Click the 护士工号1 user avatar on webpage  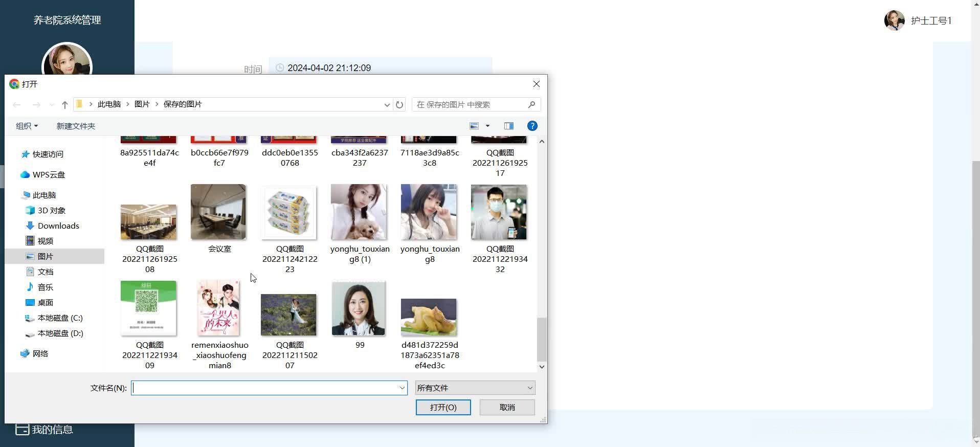coord(894,20)
